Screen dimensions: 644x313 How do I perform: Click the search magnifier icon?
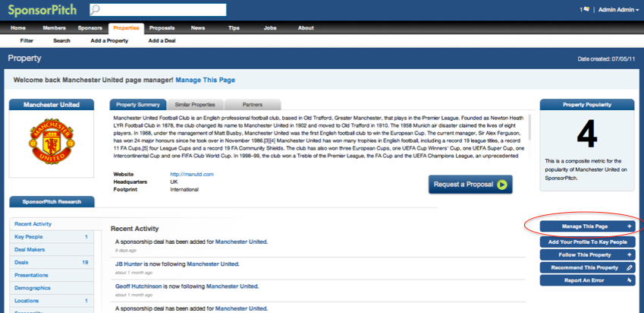tap(95, 10)
